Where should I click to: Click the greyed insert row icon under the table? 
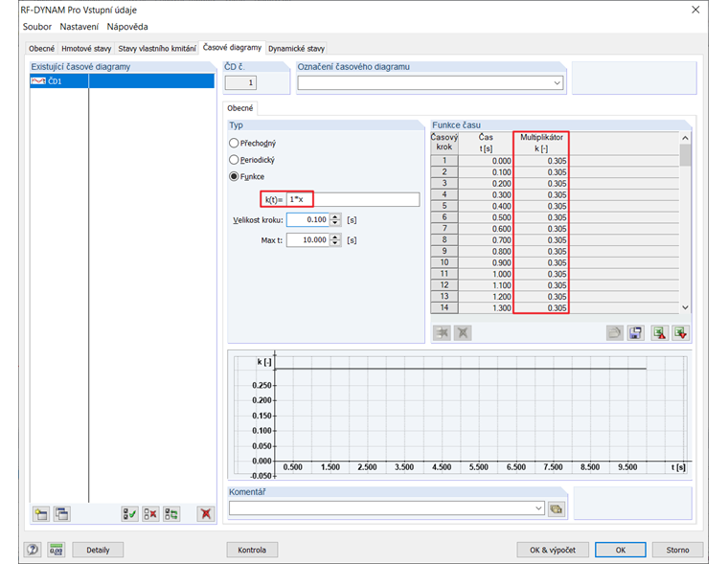pos(442,333)
